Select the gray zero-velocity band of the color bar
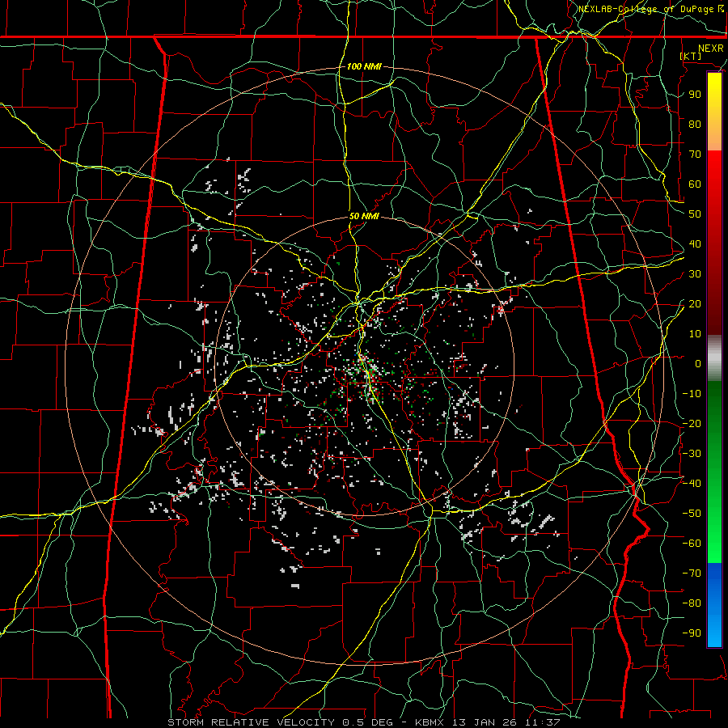Viewport: 728px width, 728px height. pos(714,358)
